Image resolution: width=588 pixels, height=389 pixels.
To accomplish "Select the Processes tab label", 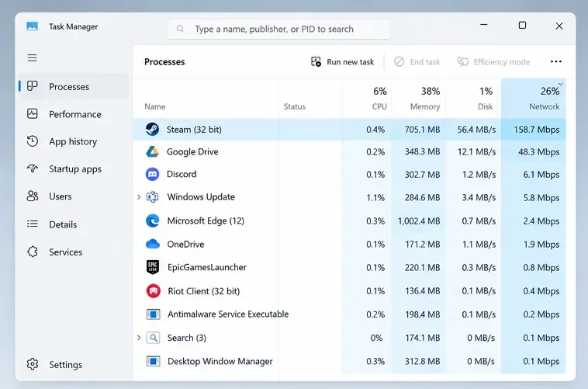I will [x=69, y=87].
